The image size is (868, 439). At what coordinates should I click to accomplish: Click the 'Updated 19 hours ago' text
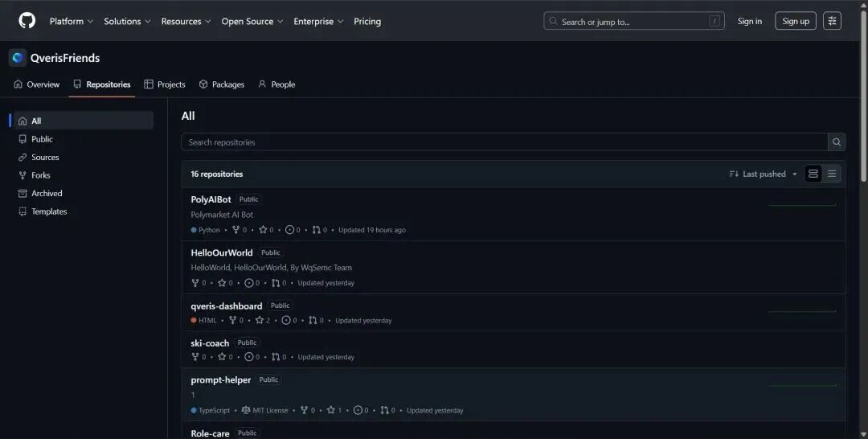372,230
